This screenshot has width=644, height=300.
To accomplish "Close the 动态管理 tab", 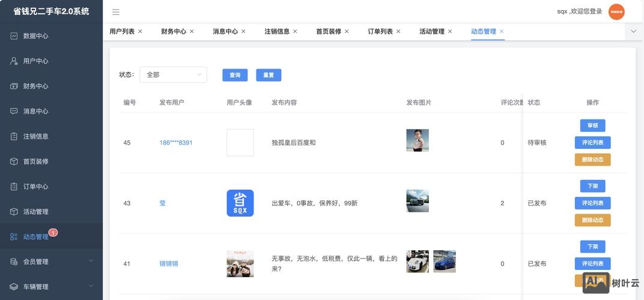I will coord(502,32).
